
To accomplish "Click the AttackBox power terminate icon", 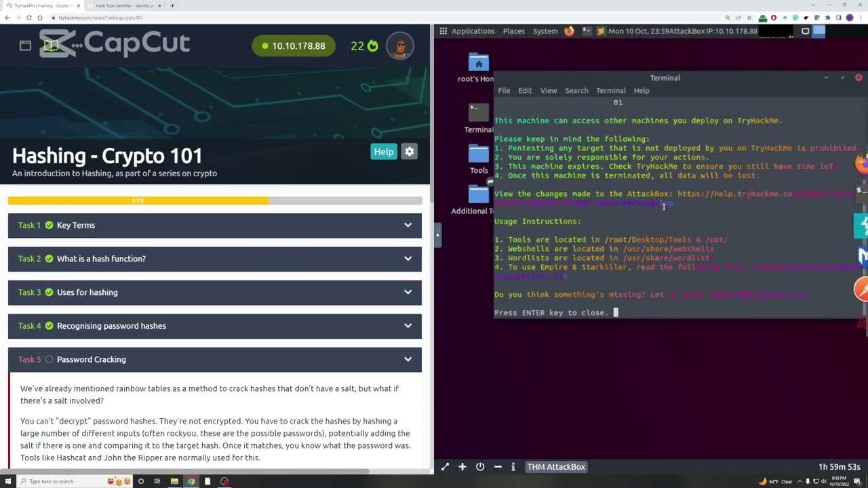I will tap(480, 467).
